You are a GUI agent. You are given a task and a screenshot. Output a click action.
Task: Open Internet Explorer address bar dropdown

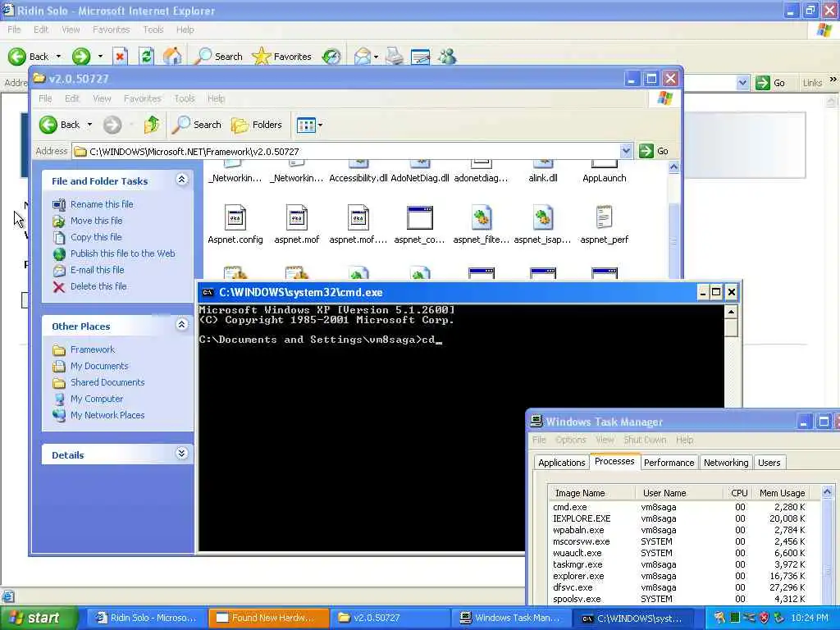[x=742, y=83]
